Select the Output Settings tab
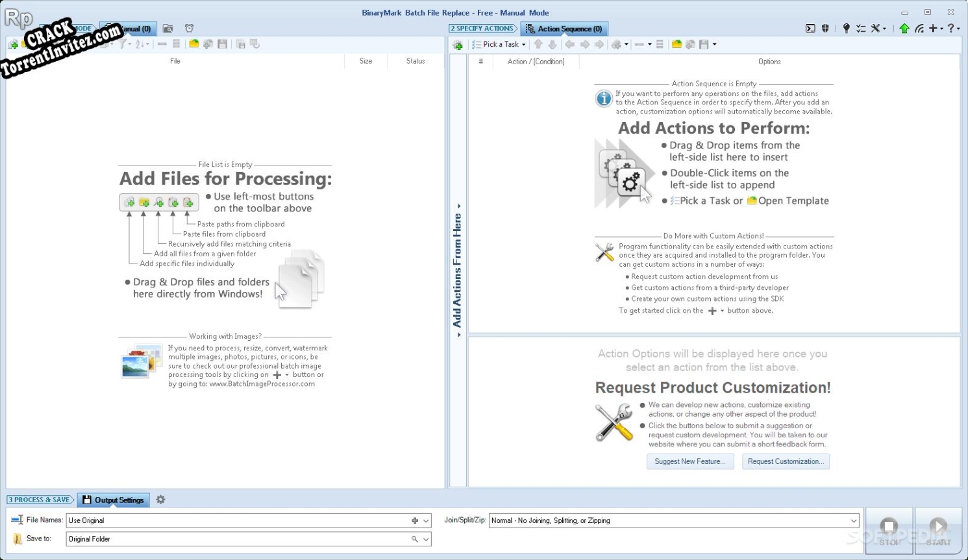Screen dimensions: 968x560 (114, 500)
